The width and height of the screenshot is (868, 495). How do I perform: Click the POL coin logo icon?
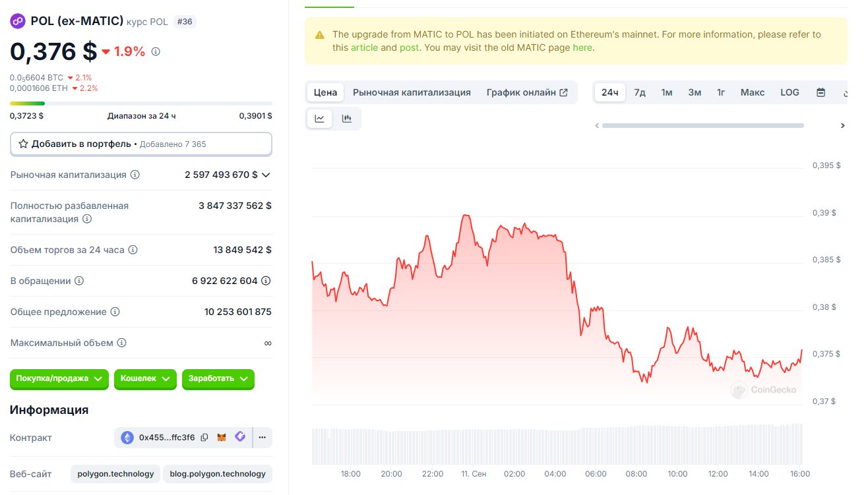pos(17,21)
